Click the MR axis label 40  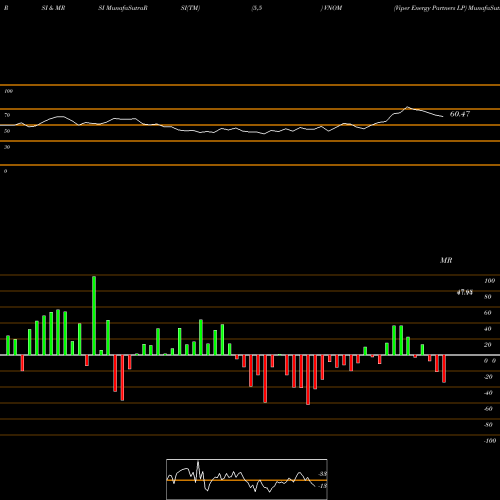click(x=488, y=329)
